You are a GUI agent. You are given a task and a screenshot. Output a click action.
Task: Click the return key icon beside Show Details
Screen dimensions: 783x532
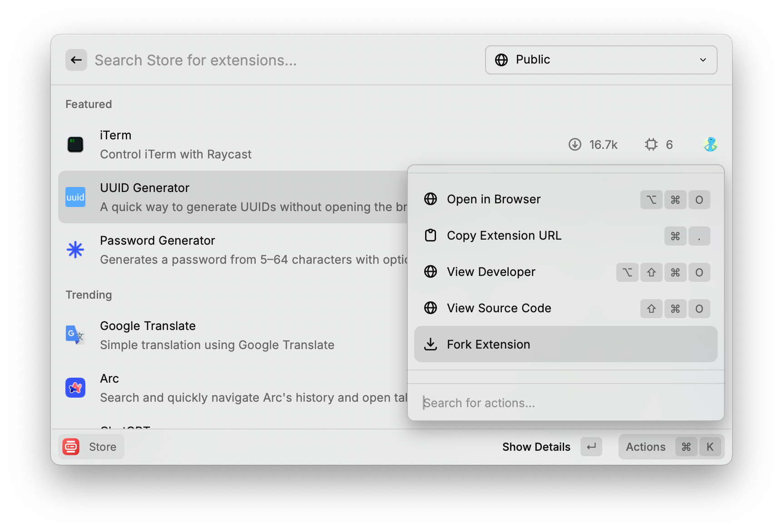591,447
